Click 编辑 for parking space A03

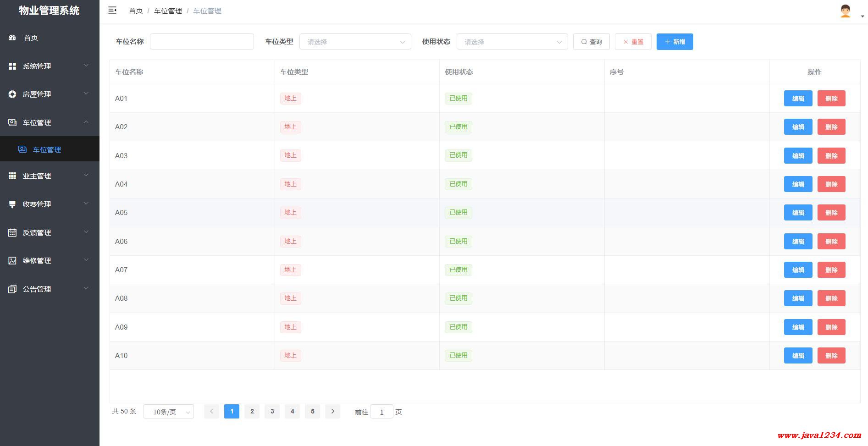(x=798, y=156)
